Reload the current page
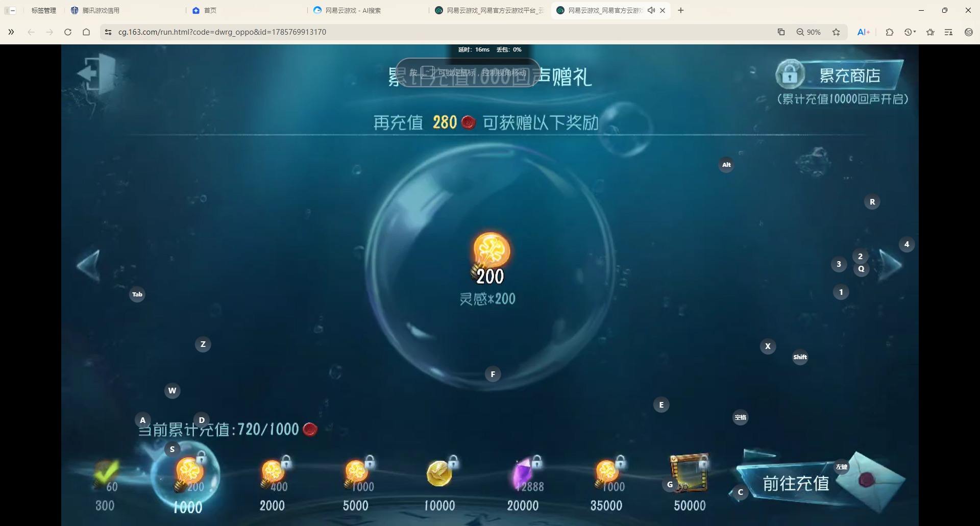Image resolution: width=980 pixels, height=526 pixels. point(68,32)
